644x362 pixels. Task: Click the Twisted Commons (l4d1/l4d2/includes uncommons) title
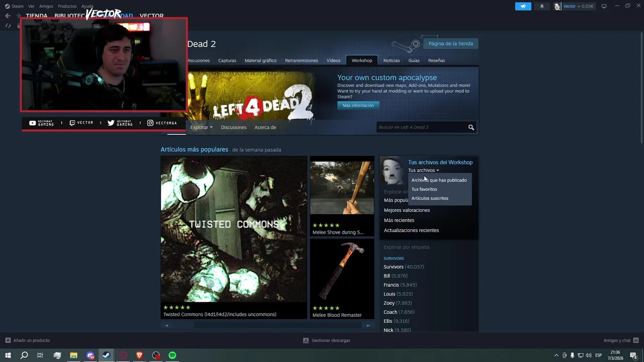(x=219, y=315)
